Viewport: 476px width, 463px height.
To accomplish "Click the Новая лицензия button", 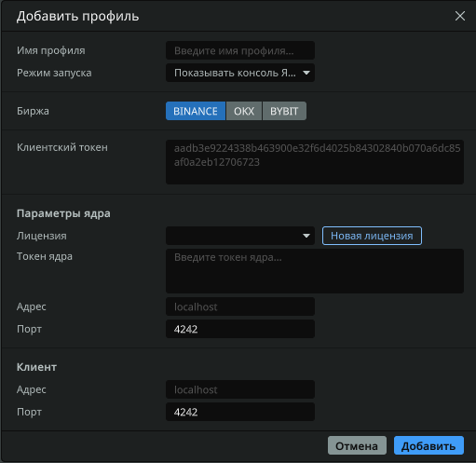I will click(x=372, y=236).
